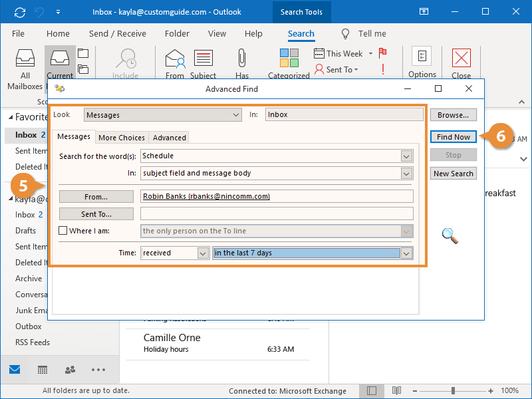Click the Subject search refine icon
Image resolution: width=532 pixels, height=399 pixels.
pyautogui.click(x=203, y=58)
